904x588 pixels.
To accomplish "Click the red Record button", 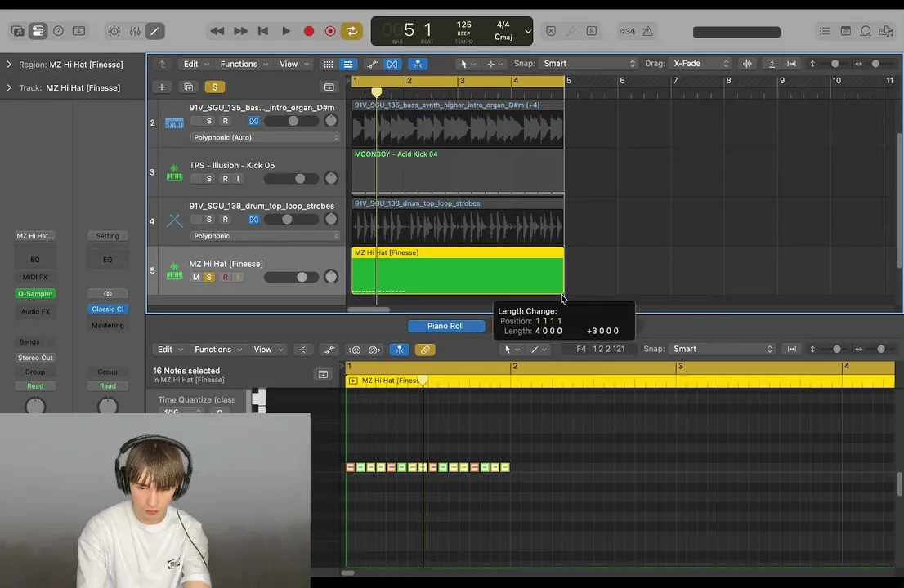I will 309,31.
